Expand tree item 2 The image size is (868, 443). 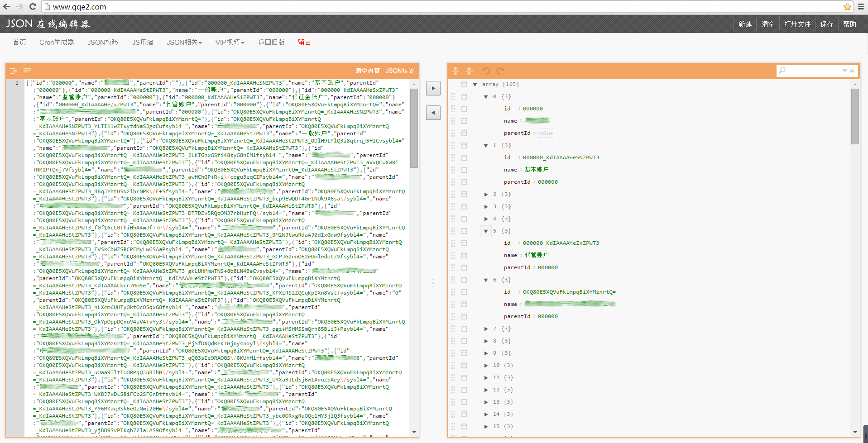click(x=486, y=195)
